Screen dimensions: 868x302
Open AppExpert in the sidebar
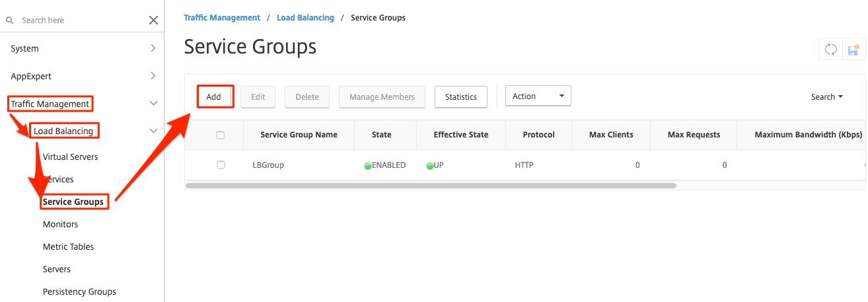tap(31, 76)
